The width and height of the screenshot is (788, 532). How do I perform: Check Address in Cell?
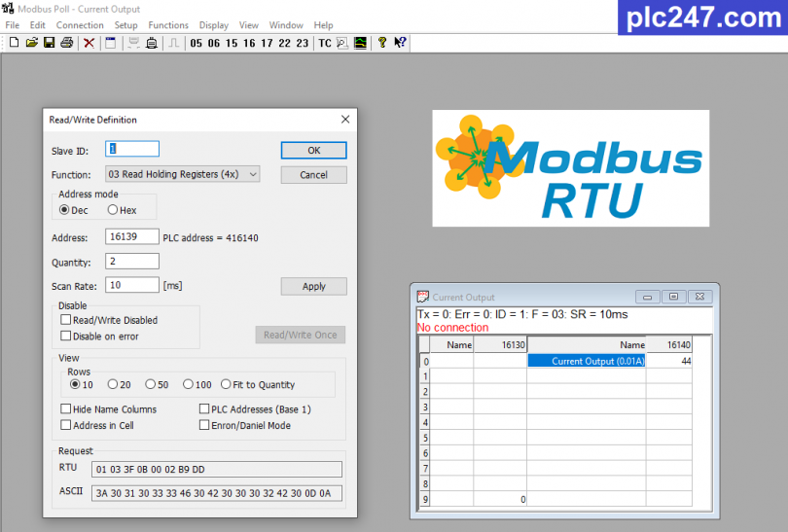[65, 425]
